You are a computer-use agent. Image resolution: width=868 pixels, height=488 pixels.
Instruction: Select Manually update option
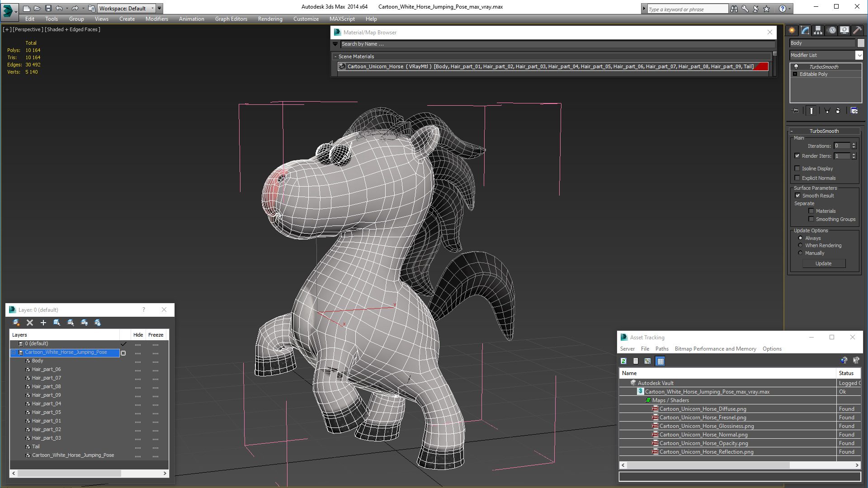[801, 253]
